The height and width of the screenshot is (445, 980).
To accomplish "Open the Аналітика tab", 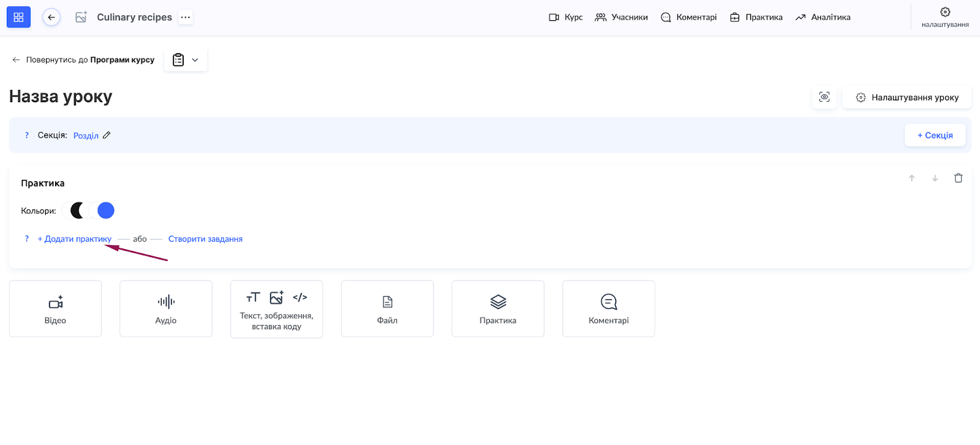I will [823, 17].
